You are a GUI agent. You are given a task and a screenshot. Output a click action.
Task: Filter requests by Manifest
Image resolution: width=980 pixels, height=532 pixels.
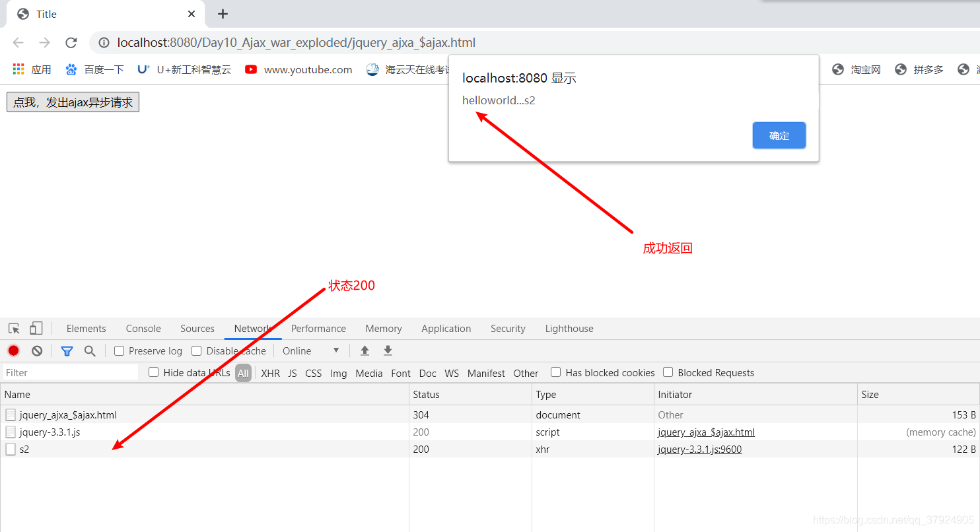click(x=487, y=373)
